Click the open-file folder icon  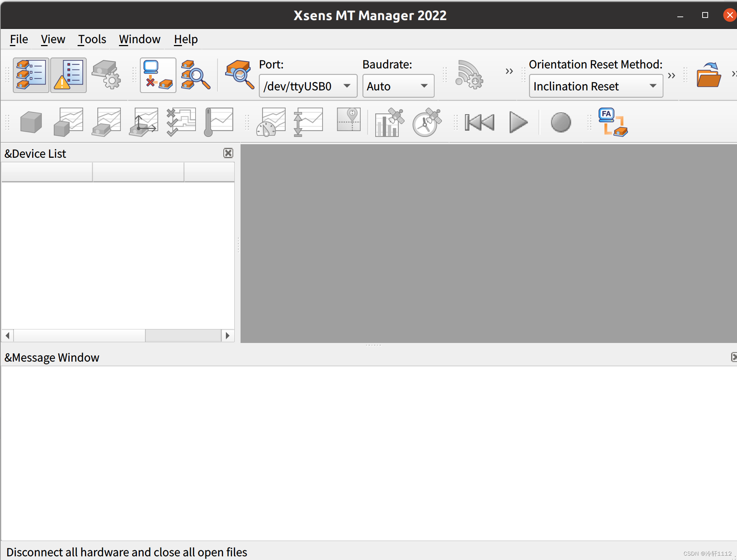coord(708,75)
